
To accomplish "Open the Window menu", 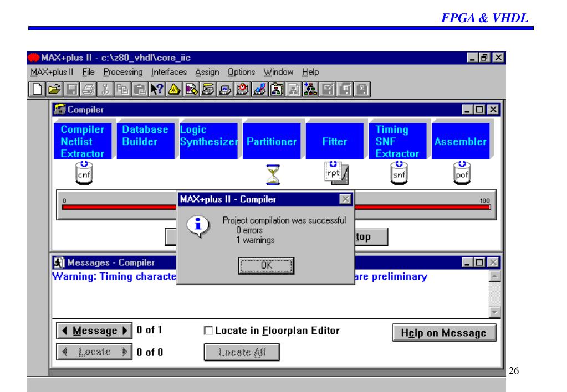I will 278,73.
